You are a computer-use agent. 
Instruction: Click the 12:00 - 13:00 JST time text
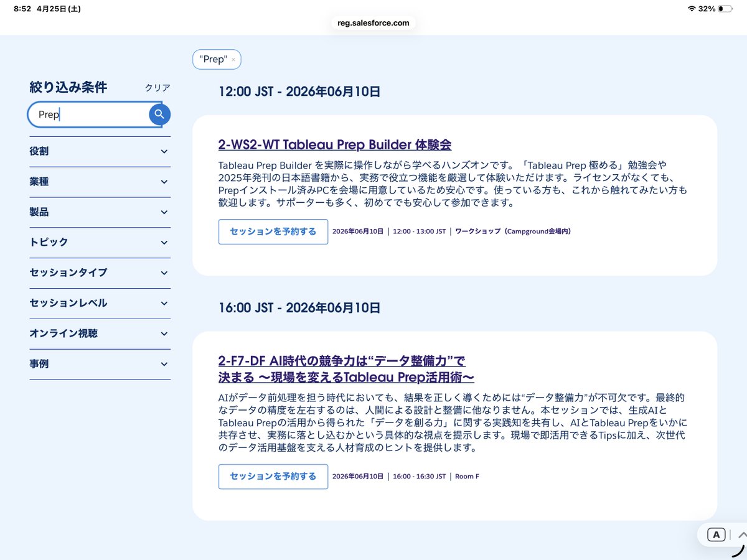coord(420,231)
